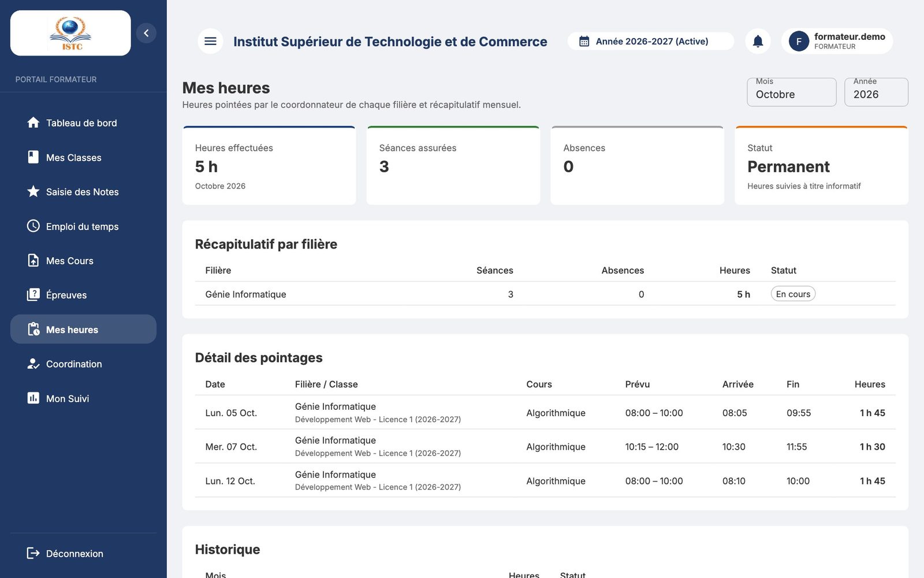Click the clock icon for Emploi du temps
This screenshot has height=578, width=924.
33,226
